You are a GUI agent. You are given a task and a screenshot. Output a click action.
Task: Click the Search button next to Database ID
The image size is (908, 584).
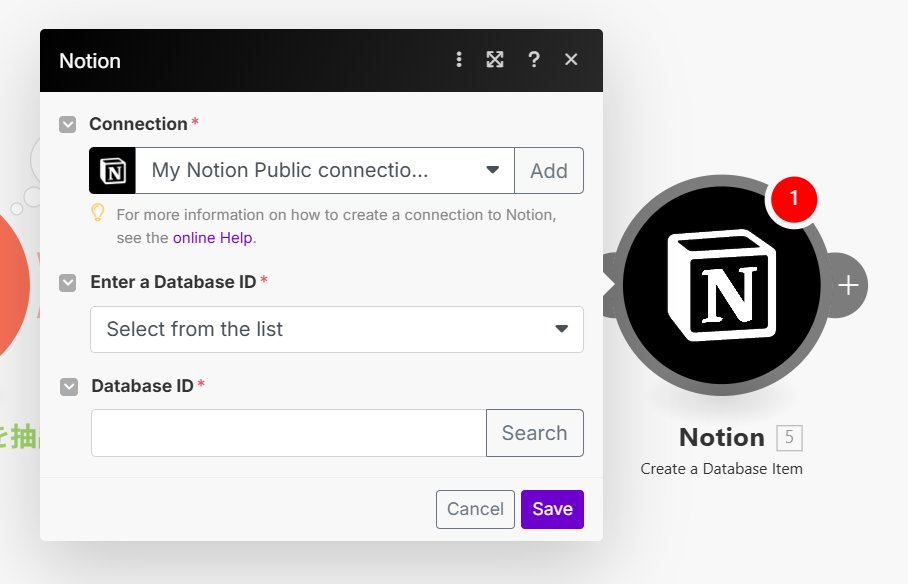pyautogui.click(x=534, y=433)
